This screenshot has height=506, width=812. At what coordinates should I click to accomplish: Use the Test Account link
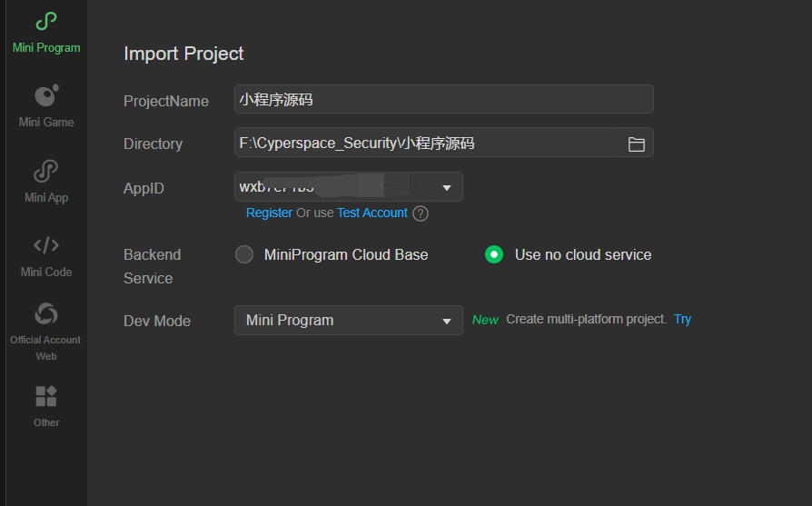coord(371,213)
